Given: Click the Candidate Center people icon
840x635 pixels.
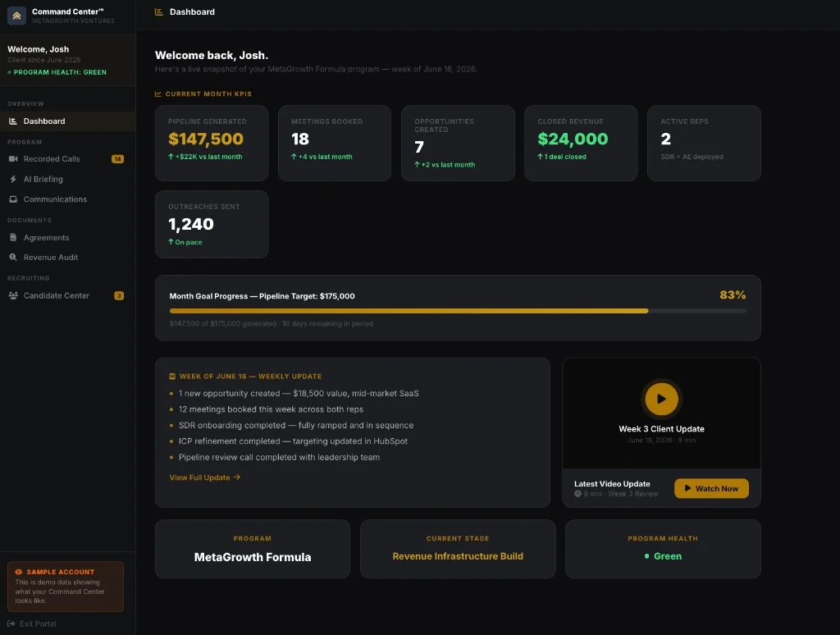Looking at the screenshot, I should click(13, 296).
